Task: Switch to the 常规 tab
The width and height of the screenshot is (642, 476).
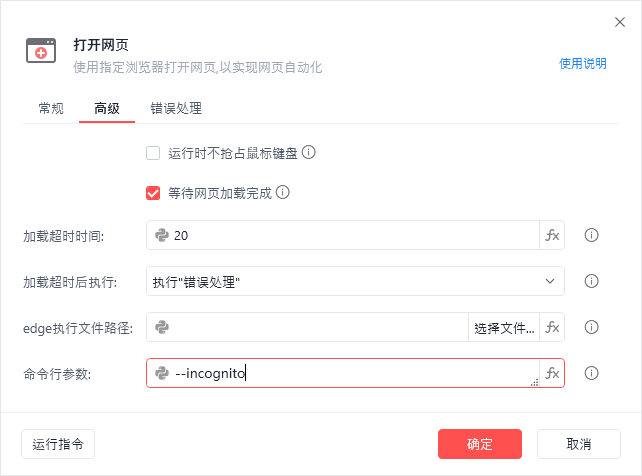Action: (x=51, y=108)
